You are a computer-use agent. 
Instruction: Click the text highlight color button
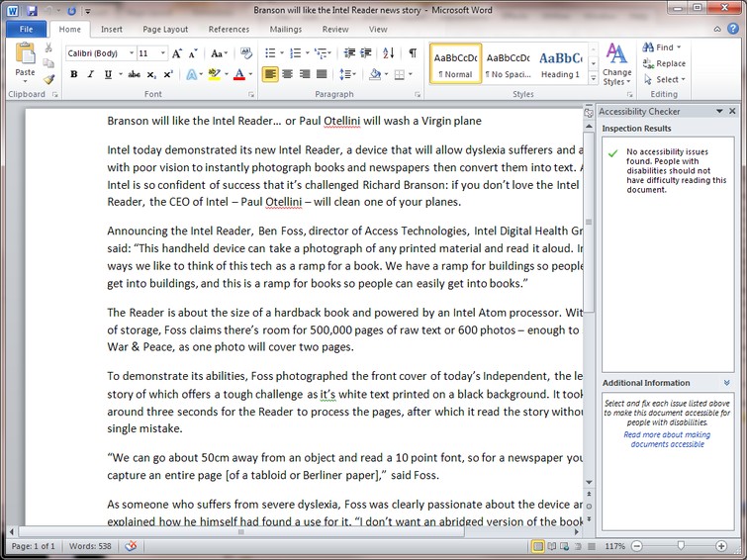click(215, 74)
